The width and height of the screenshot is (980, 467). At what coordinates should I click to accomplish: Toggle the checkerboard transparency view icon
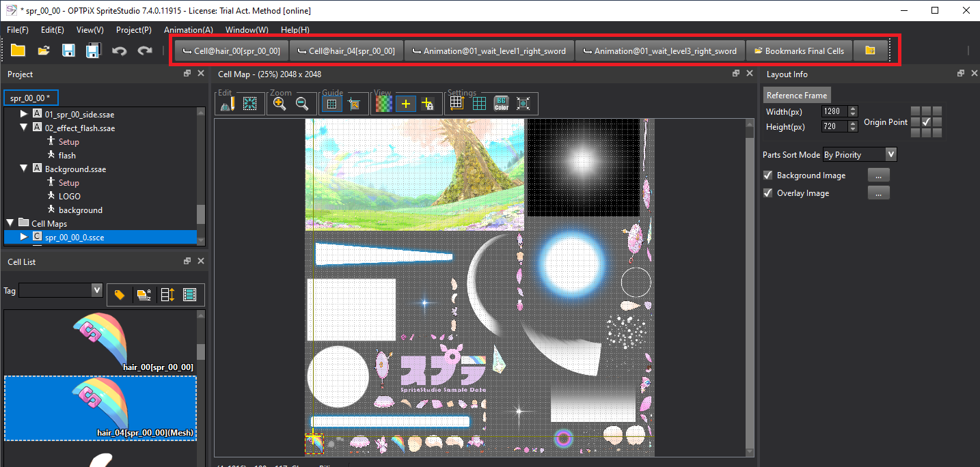tap(384, 104)
